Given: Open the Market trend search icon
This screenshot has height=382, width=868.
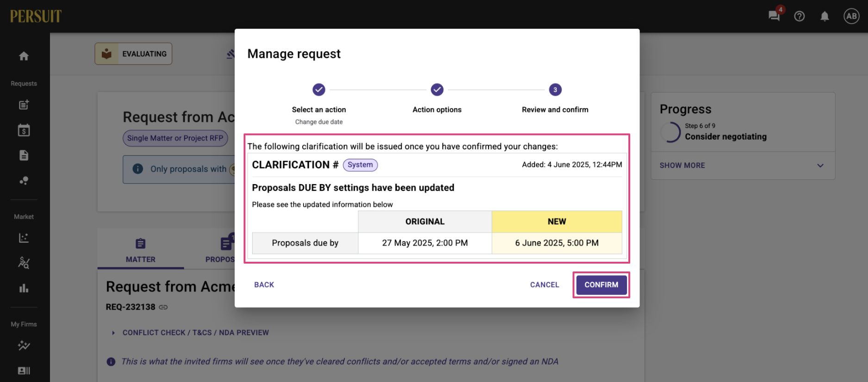Looking at the screenshot, I should [24, 263].
